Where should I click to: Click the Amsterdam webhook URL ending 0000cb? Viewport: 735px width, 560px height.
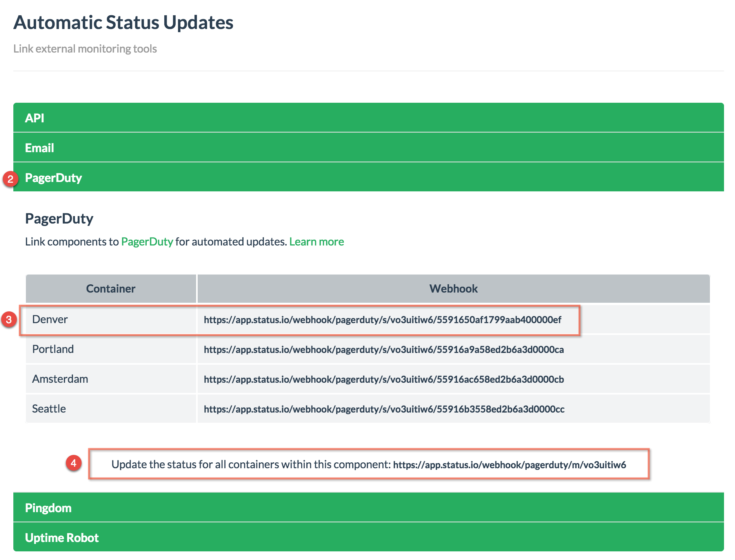(x=384, y=379)
